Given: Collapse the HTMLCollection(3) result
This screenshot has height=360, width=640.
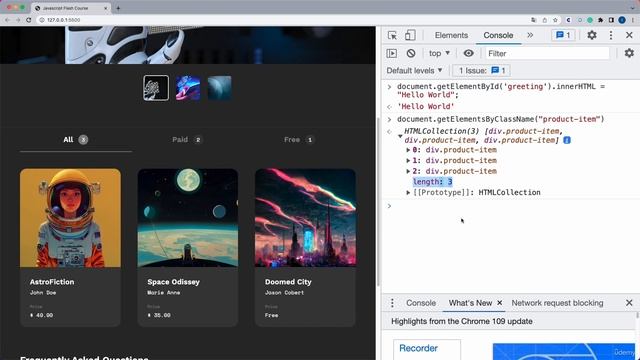Looking at the screenshot, I should tap(400, 136).
